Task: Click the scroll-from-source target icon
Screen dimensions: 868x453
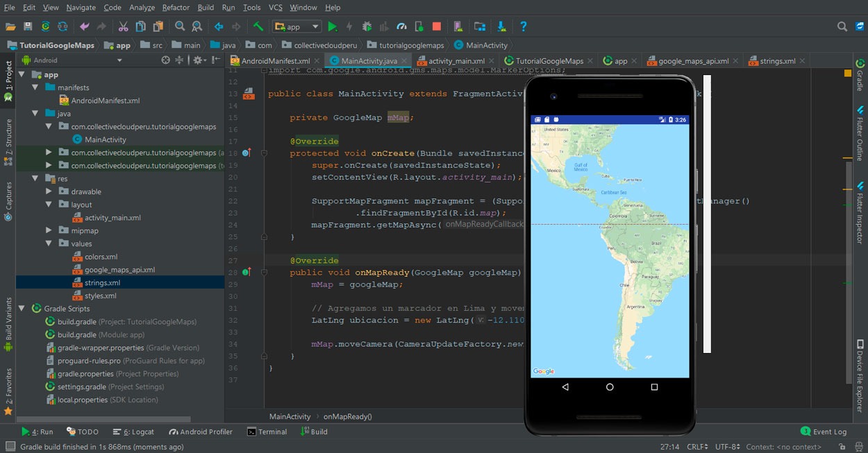Action: click(165, 60)
